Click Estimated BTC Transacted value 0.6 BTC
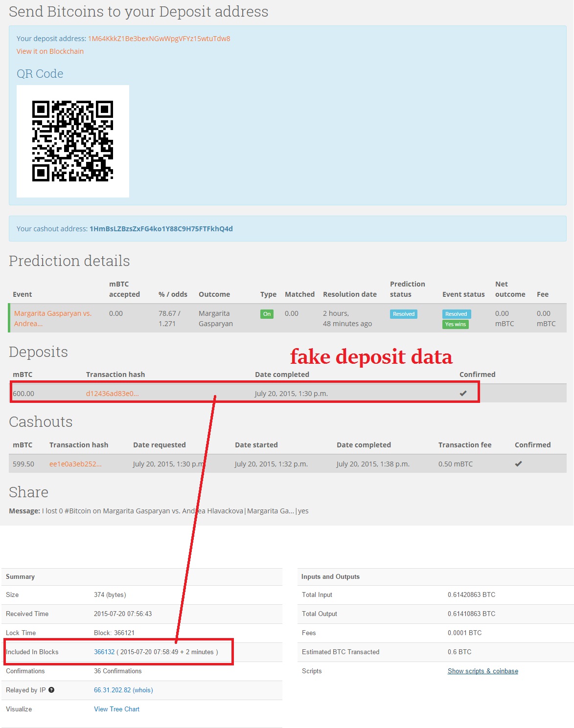 tap(459, 652)
